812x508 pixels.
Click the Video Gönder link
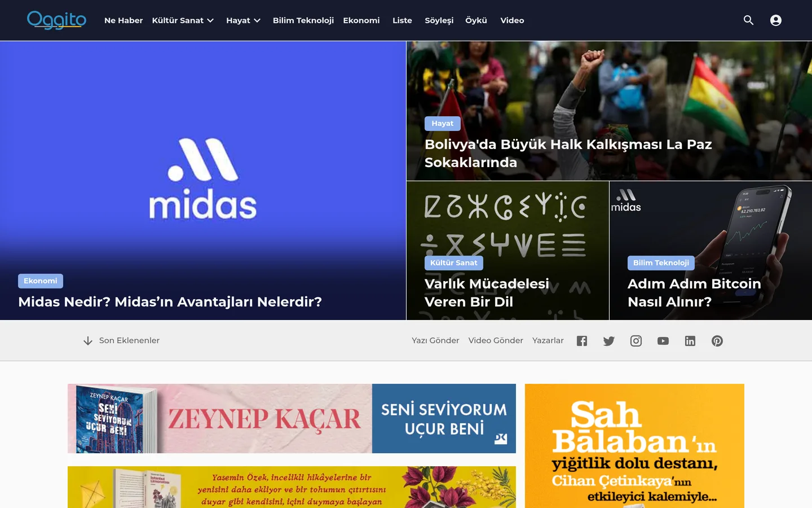click(x=496, y=341)
